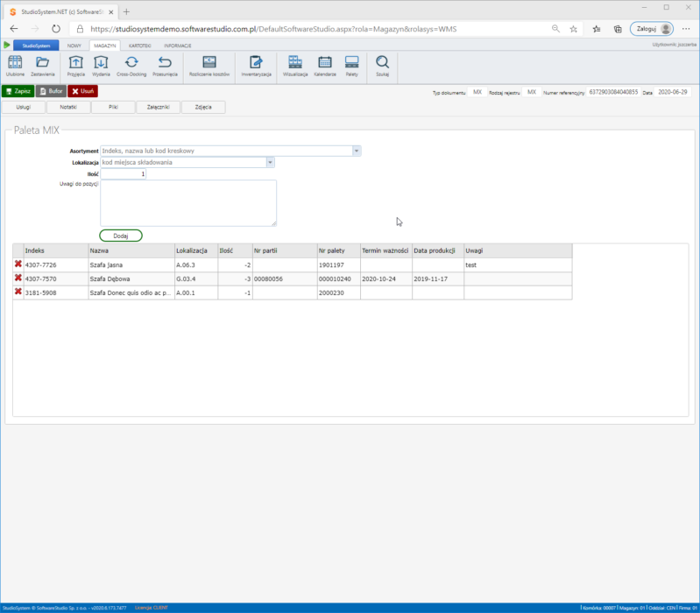Viewport: 700px width, 613px height.
Task: Delete row 4307-7570 with red X
Action: (18, 278)
